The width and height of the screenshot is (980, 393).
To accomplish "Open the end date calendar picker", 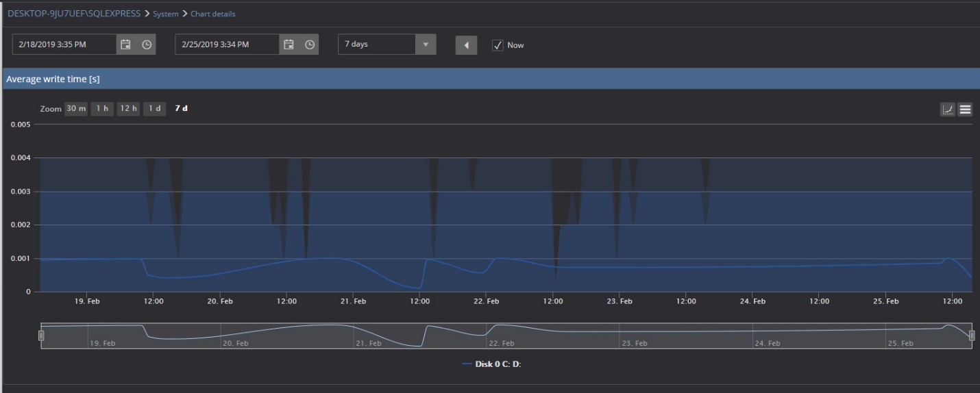I will (289, 45).
